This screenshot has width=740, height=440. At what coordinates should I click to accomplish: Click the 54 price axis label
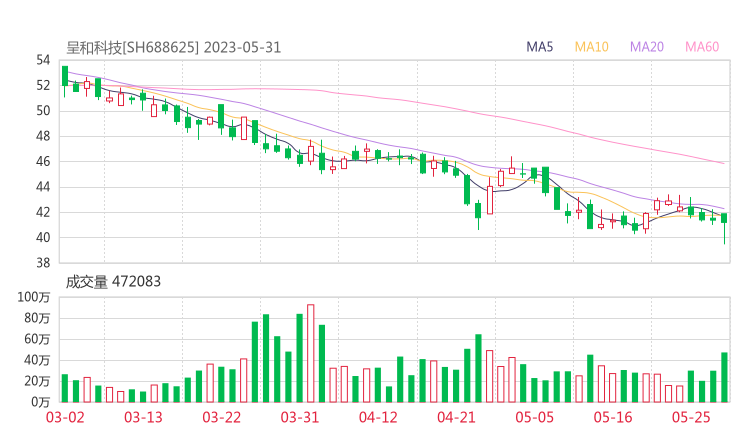click(x=43, y=60)
